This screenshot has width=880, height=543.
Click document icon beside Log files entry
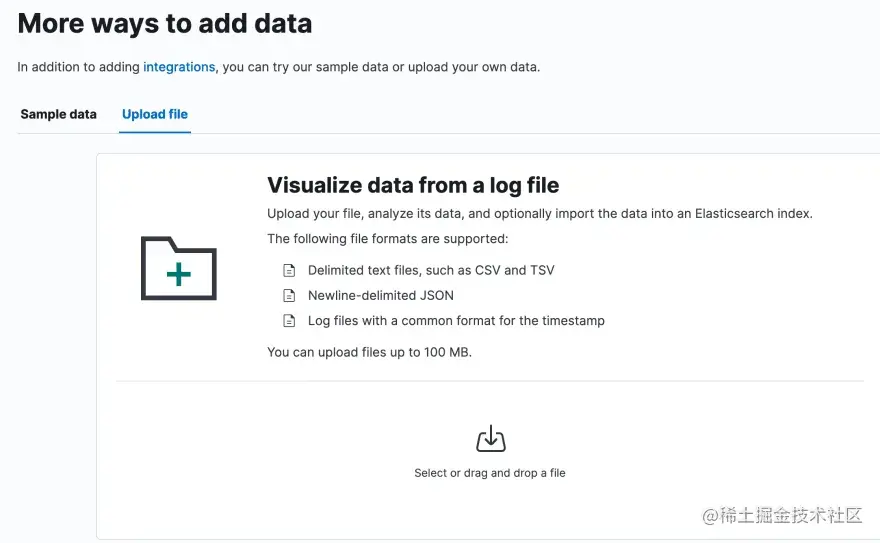(289, 321)
